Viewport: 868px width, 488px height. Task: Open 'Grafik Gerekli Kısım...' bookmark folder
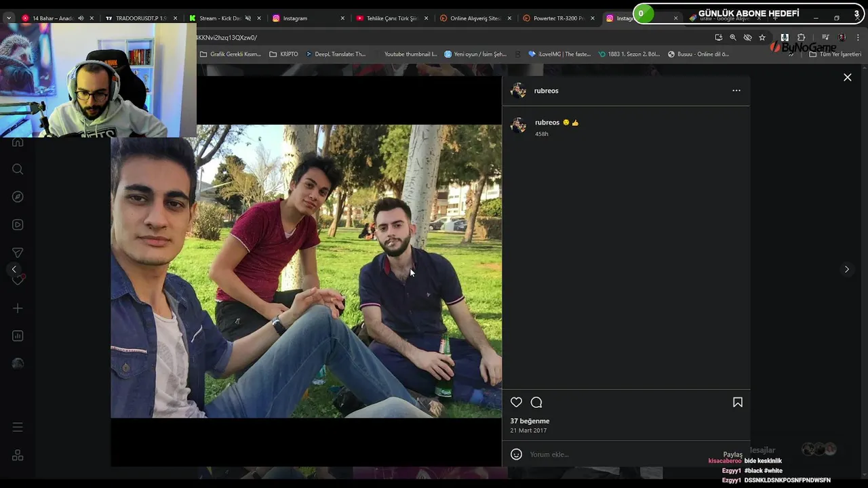pyautogui.click(x=231, y=54)
